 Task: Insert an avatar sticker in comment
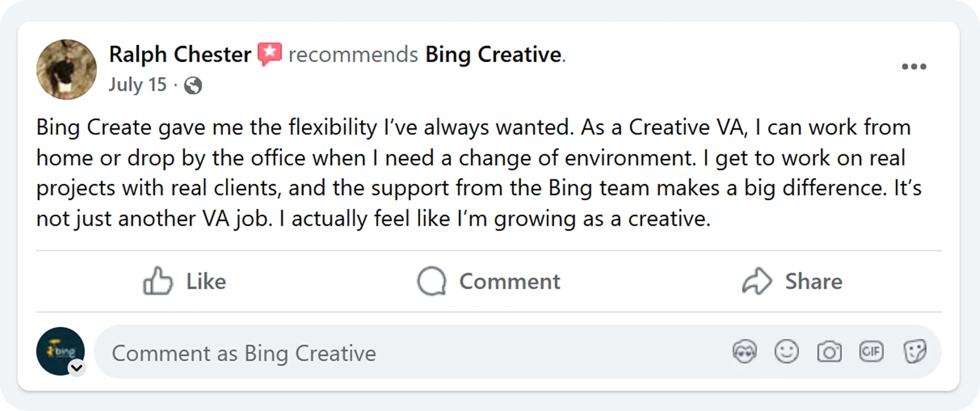(745, 352)
